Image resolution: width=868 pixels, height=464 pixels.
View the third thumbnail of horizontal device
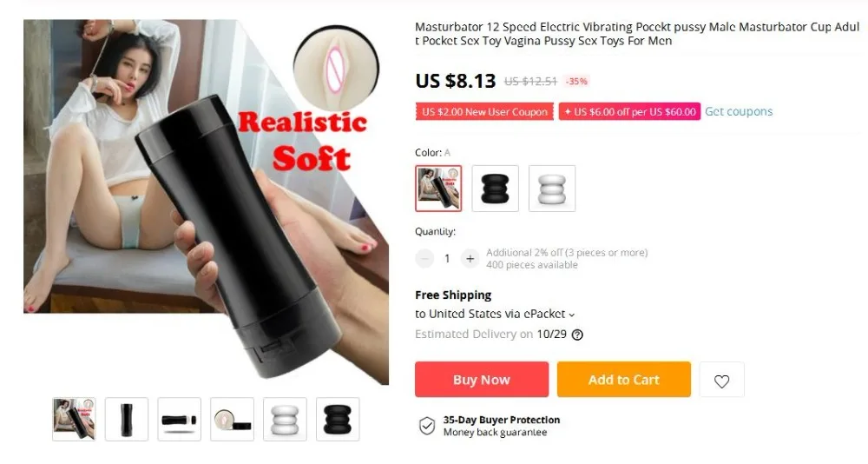[x=180, y=419]
